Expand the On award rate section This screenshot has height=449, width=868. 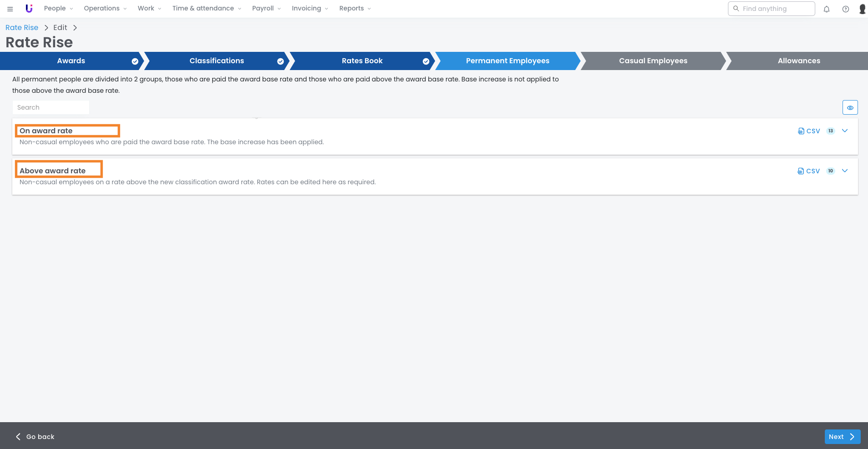845,131
